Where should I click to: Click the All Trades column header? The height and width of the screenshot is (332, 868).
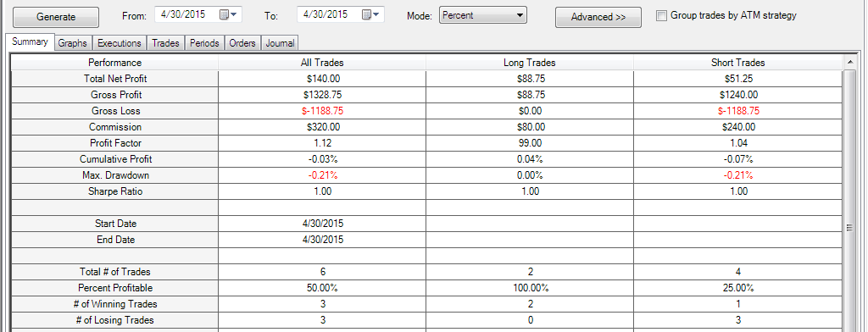(x=322, y=63)
